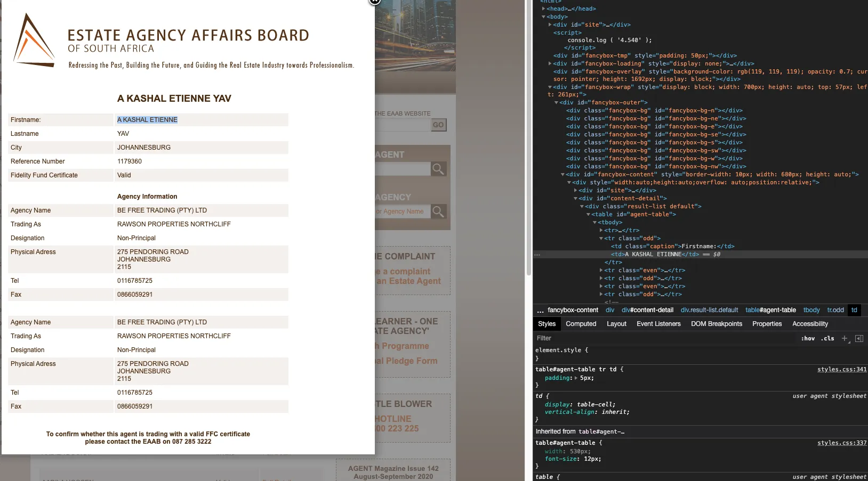Viewport: 868px width, 481px height.
Task: Collapse the fancybox-content div node
Action: tap(562, 174)
